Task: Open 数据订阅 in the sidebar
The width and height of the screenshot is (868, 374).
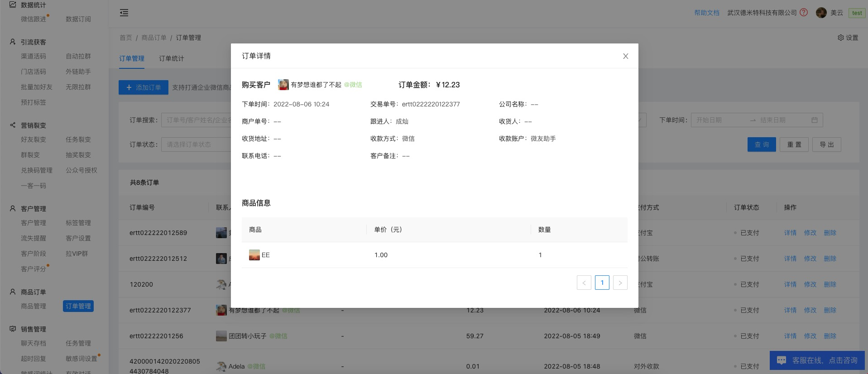Action: [x=78, y=19]
